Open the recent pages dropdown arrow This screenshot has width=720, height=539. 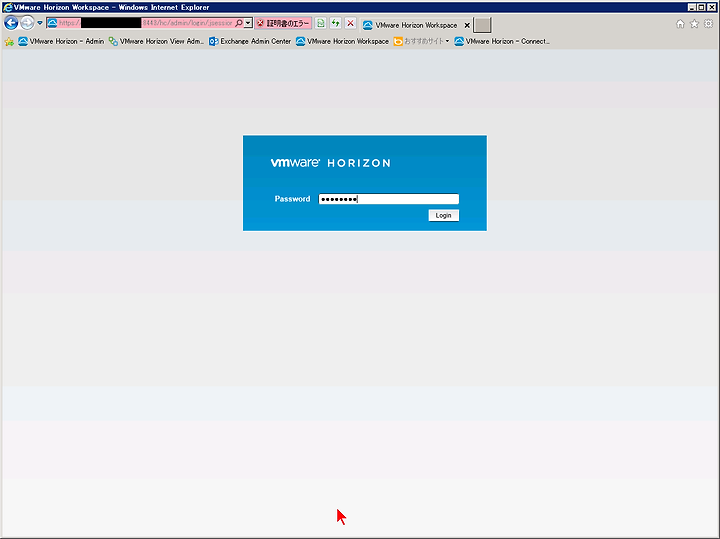[40, 23]
